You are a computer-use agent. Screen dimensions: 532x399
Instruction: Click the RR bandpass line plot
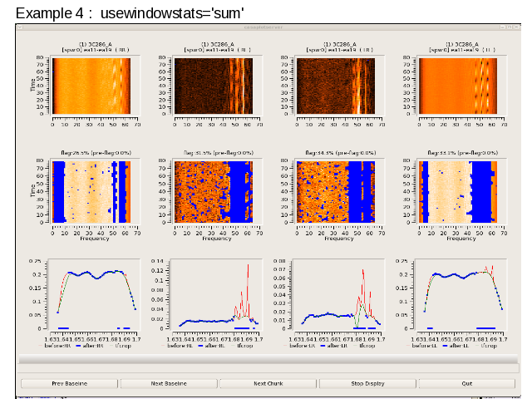tap(94, 295)
